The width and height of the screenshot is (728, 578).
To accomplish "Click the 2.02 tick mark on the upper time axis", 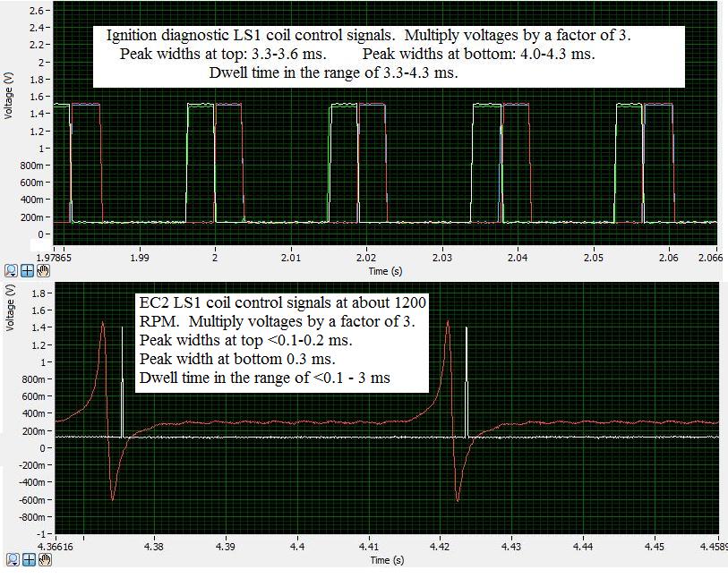I will pos(365,257).
